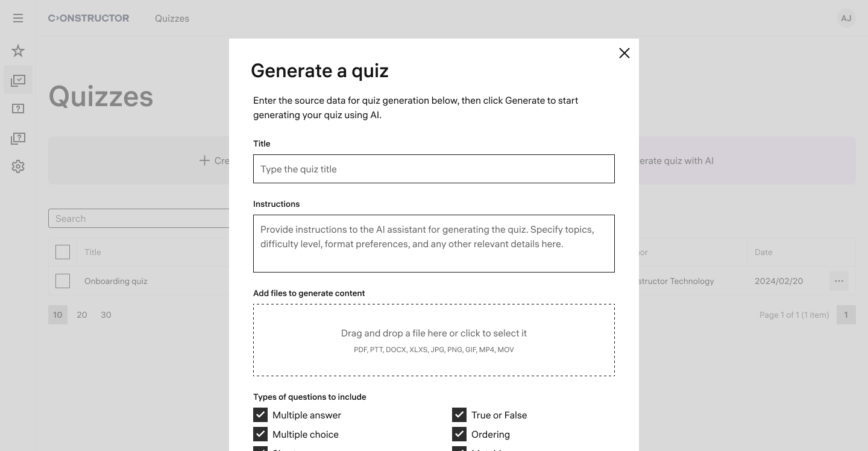This screenshot has height=451, width=868.
Task: Uncheck the True or False checkbox
Action: click(459, 415)
